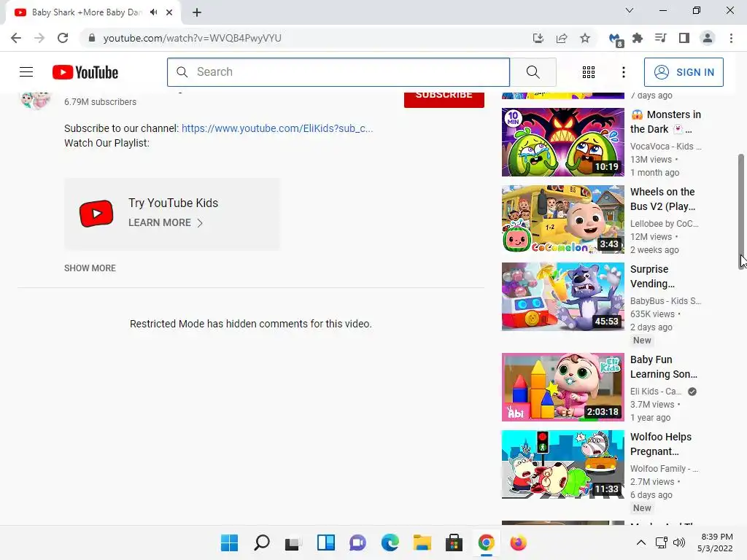This screenshot has width=747, height=560.
Task: Open Microsoft Store from taskbar
Action: (454, 542)
